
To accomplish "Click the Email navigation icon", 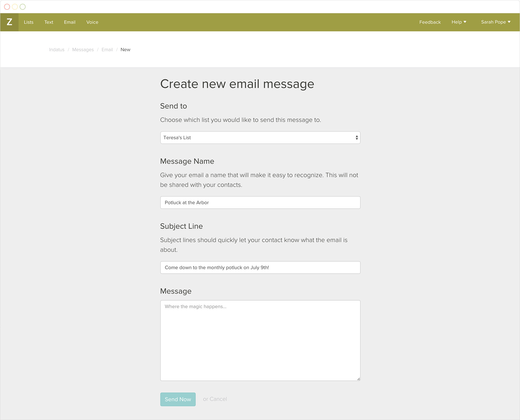I will tap(70, 22).
